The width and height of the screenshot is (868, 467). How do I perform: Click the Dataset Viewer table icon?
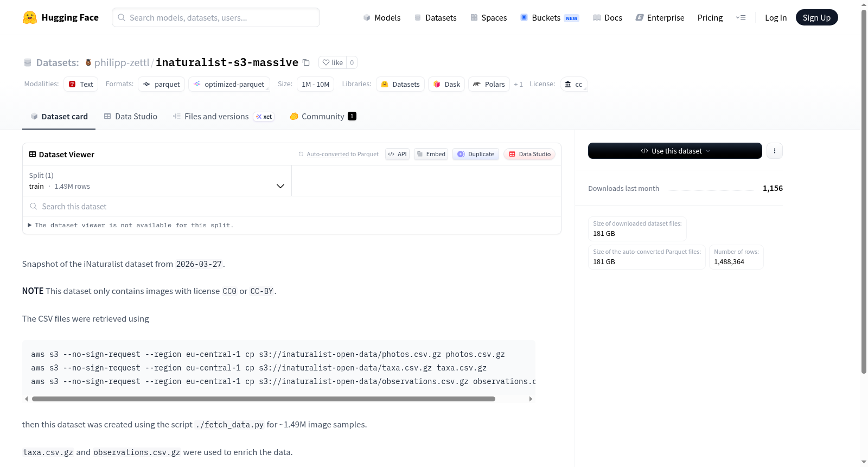click(x=33, y=154)
